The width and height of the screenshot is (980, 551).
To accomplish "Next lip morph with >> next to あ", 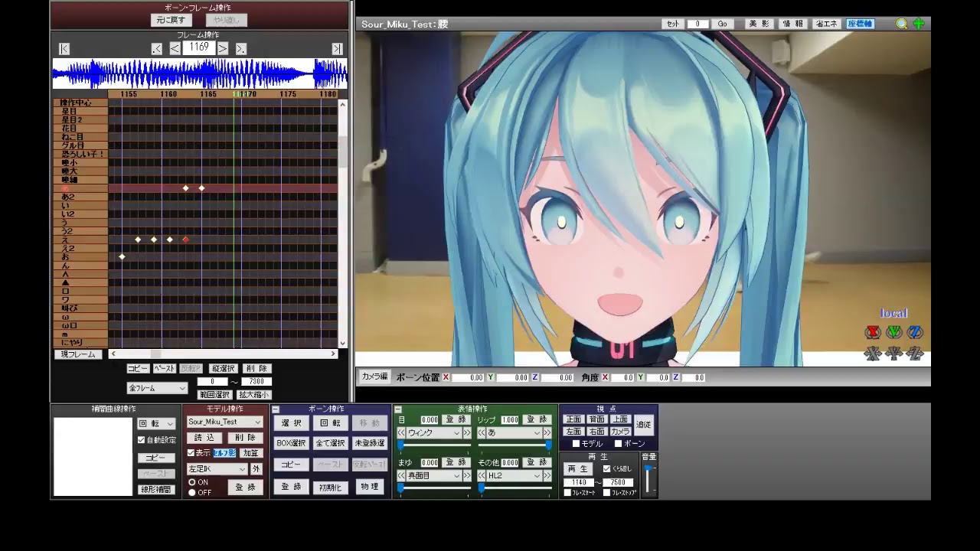I will click(547, 433).
